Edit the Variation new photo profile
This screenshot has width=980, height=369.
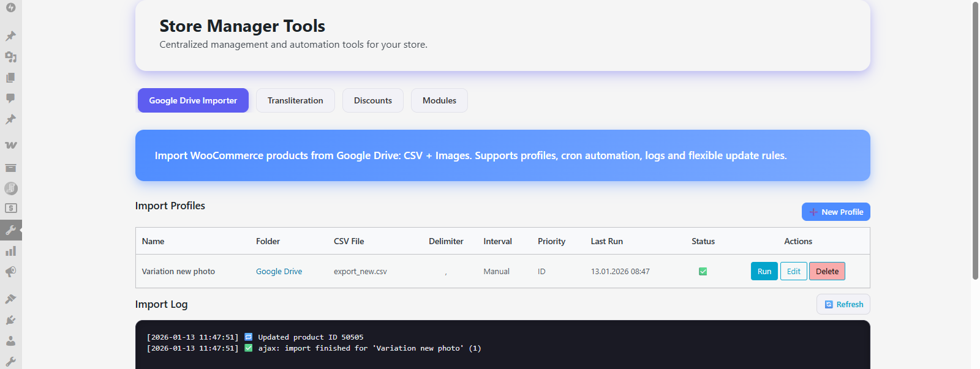(794, 271)
